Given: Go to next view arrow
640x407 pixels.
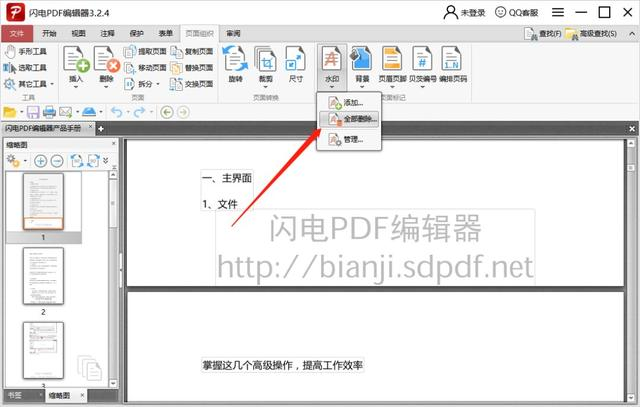Looking at the screenshot, I should 183,112.
